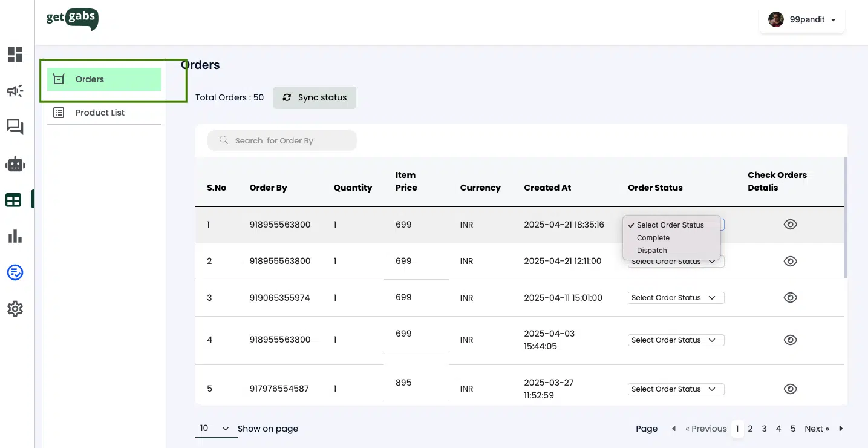The height and width of the screenshot is (448, 868).
Task: Expand the 99pandit account menu
Action: pos(833,20)
